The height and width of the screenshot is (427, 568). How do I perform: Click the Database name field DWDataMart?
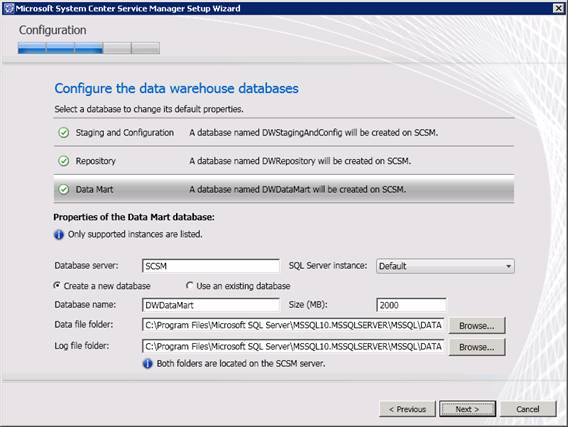coord(210,305)
